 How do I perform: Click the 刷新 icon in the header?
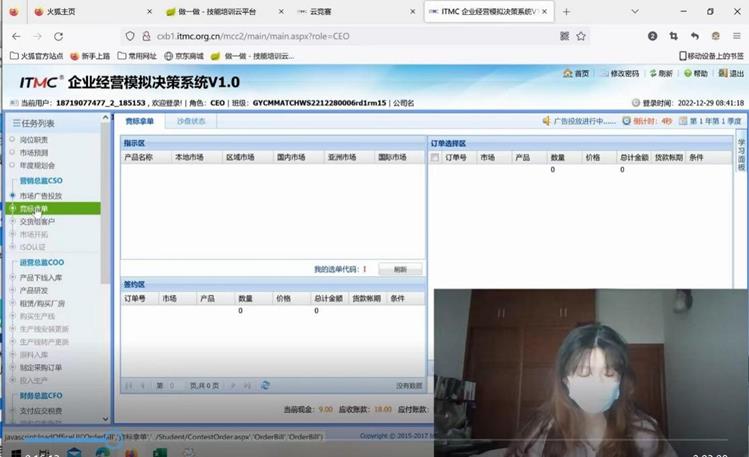660,74
